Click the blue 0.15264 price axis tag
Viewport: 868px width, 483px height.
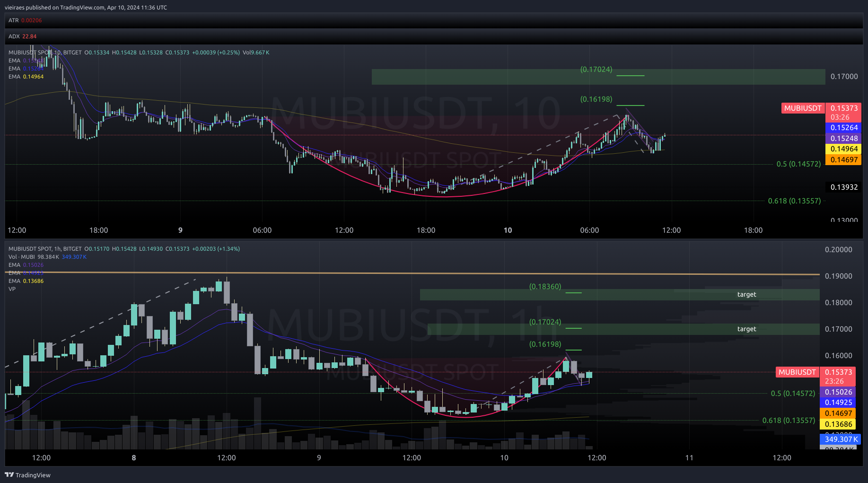tap(844, 128)
